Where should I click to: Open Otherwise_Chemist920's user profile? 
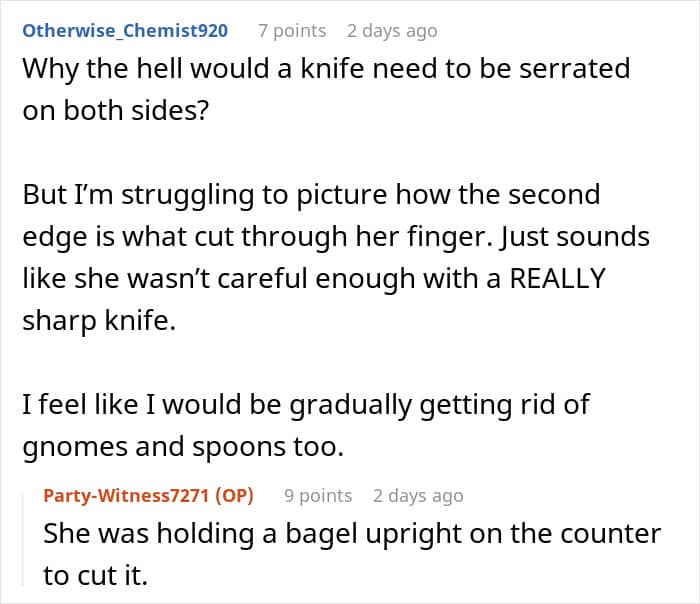pyautogui.click(x=125, y=30)
